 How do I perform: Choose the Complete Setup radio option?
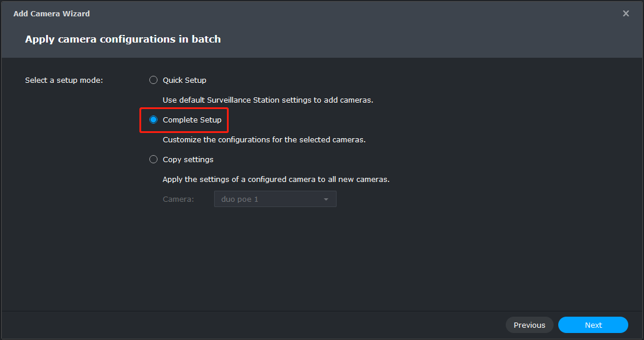153,120
